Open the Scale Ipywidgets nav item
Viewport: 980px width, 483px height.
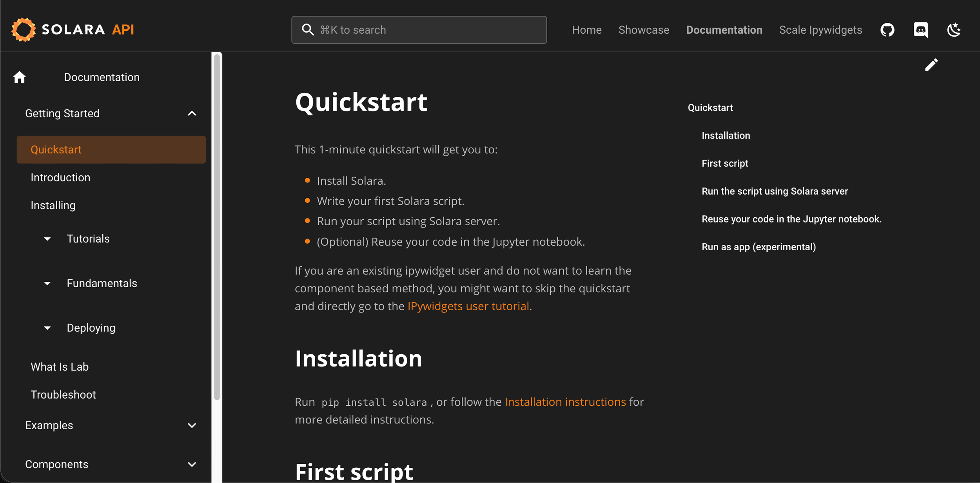820,30
